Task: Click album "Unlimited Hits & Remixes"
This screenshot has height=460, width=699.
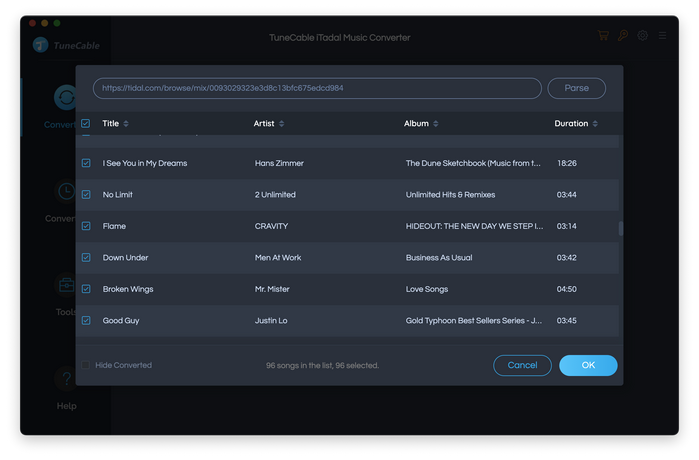Action: point(450,195)
